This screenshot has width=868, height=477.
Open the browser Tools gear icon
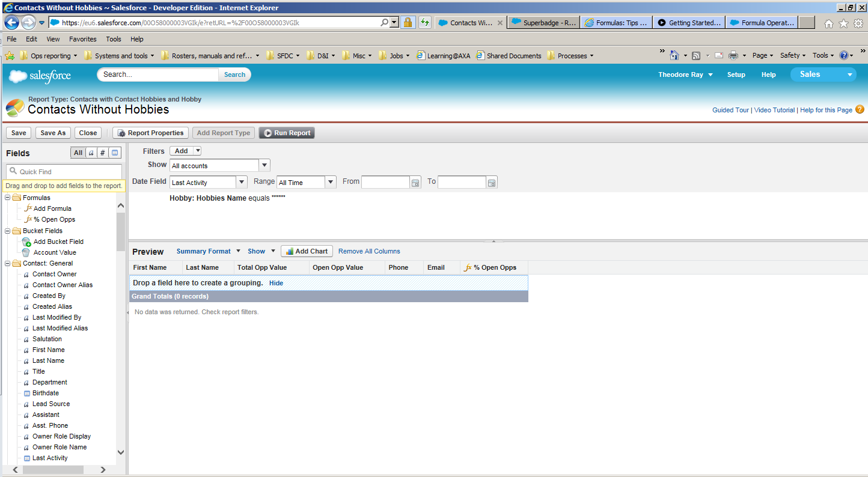(858, 23)
